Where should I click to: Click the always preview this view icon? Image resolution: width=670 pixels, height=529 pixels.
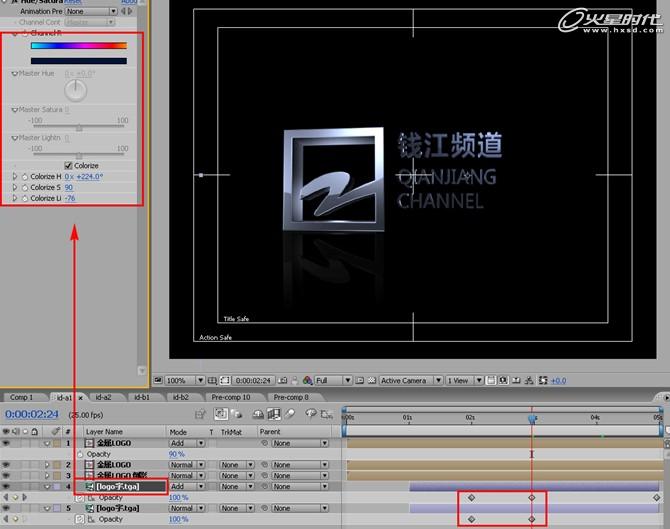click(x=158, y=380)
